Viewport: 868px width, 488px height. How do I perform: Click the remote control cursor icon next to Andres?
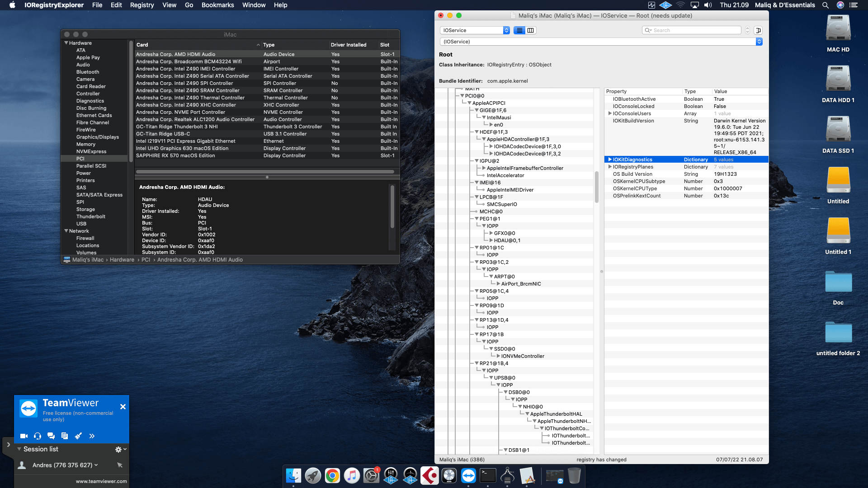[x=120, y=465]
